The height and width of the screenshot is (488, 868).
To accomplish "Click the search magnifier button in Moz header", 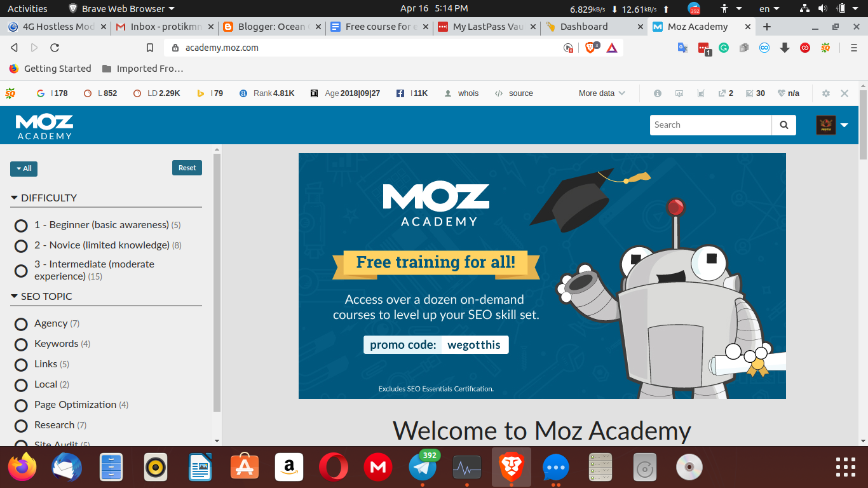I will pyautogui.click(x=783, y=125).
